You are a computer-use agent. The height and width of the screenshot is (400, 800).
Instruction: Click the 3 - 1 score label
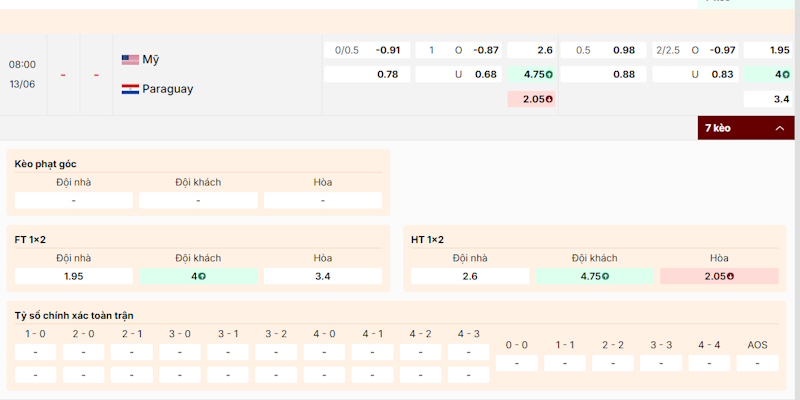click(228, 334)
